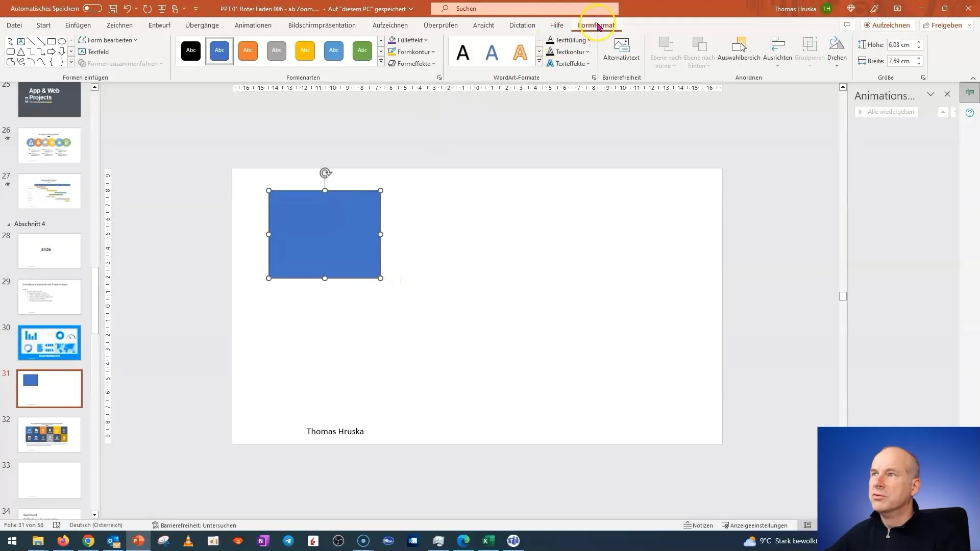Click the Höhe input field
Viewport: 980px width, 551px height.
pos(901,44)
